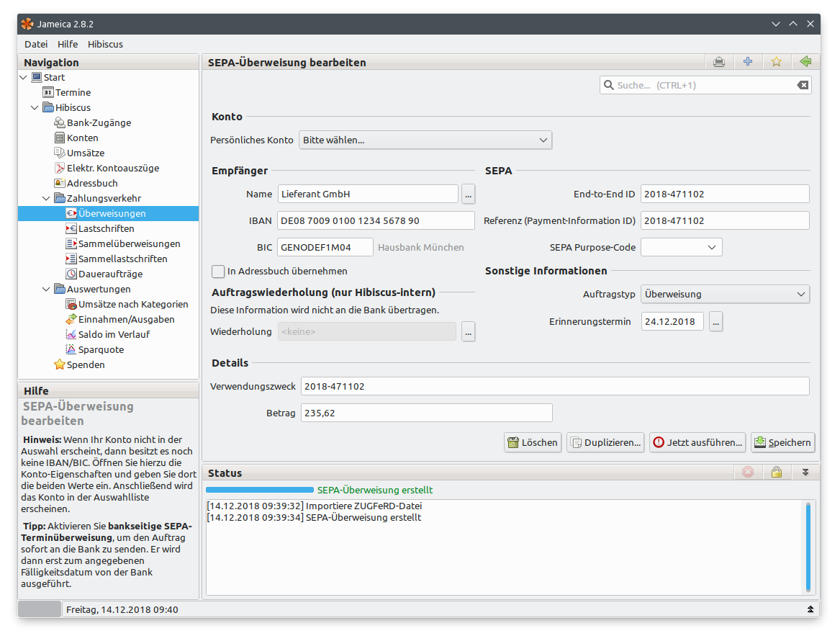This screenshot has width=840, height=636.
Task: Clear the search field with the X icon
Action: point(803,85)
